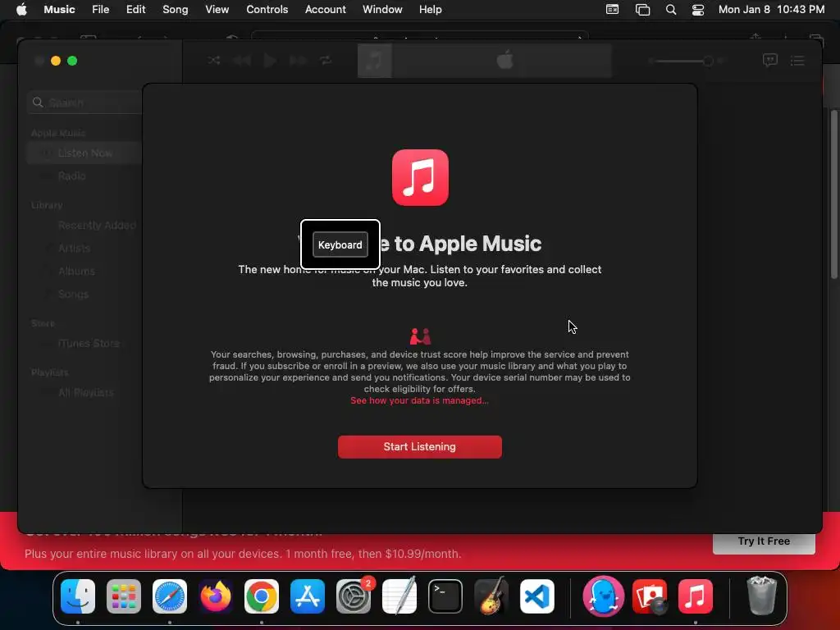
Task: Open the blue mascot app in Dock
Action: 603,596
